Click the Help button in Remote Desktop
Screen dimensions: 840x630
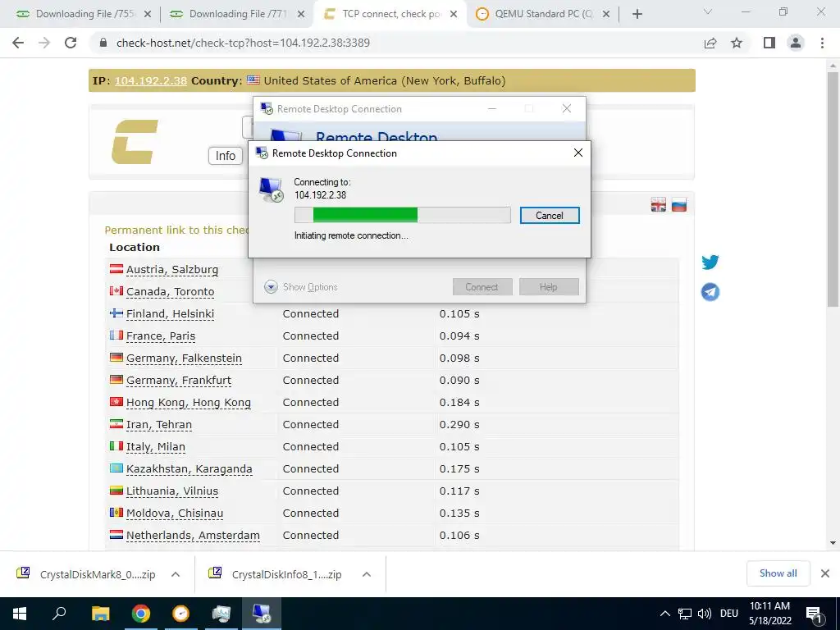[549, 287]
